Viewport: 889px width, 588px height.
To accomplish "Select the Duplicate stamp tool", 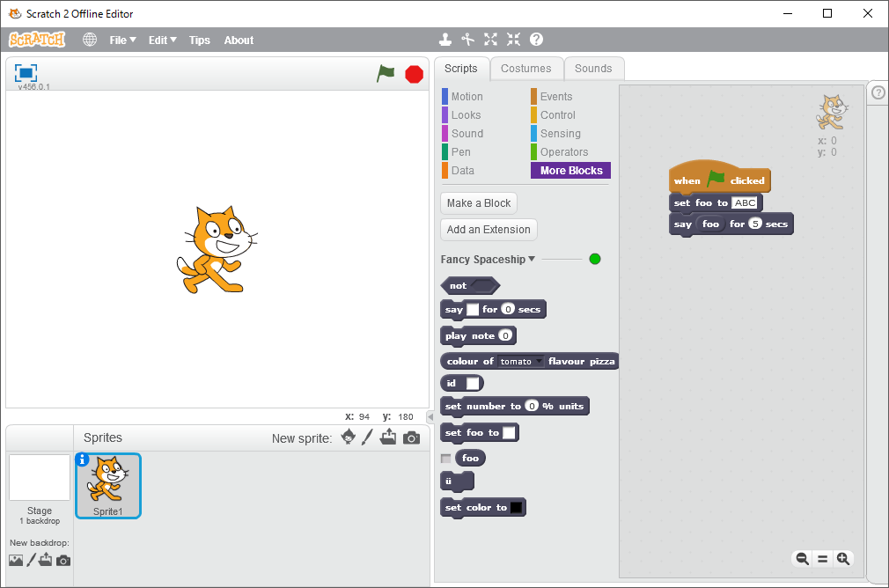I will [446, 40].
